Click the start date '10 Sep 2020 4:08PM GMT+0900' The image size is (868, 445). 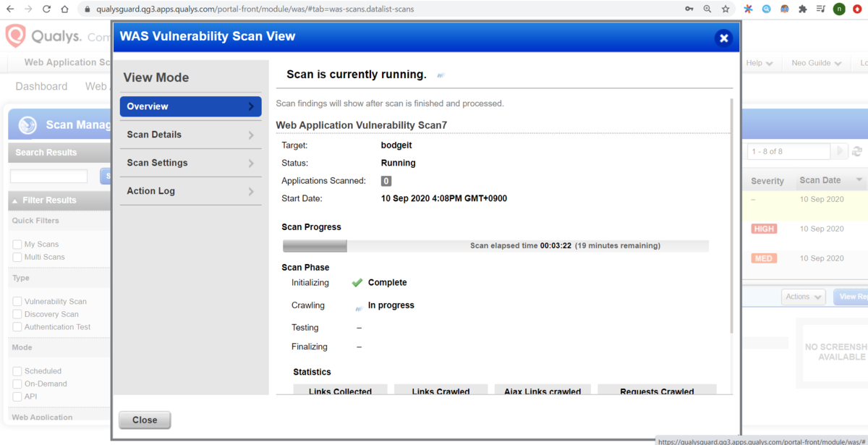click(444, 198)
